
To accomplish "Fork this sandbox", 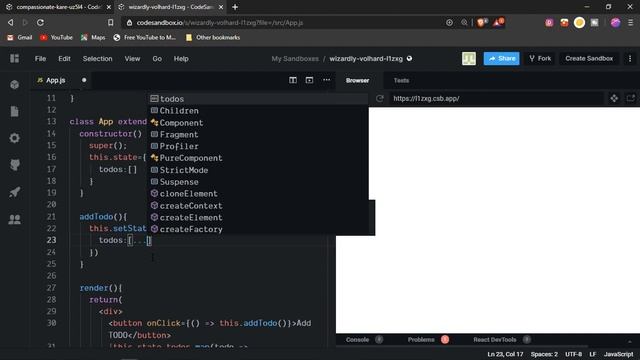I will pyautogui.click(x=540, y=58).
